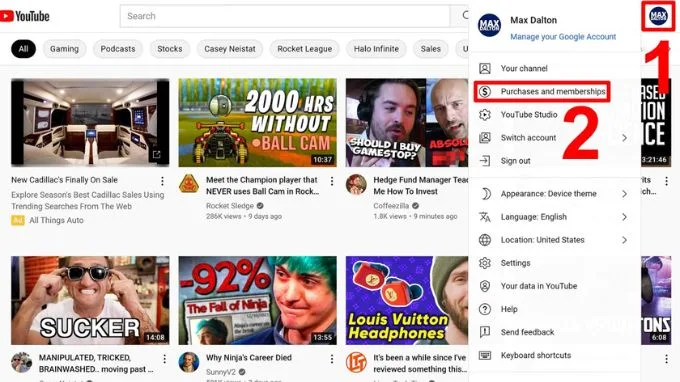Viewport: 680px width, 382px height.
Task: Click the Search input field
Action: [285, 16]
